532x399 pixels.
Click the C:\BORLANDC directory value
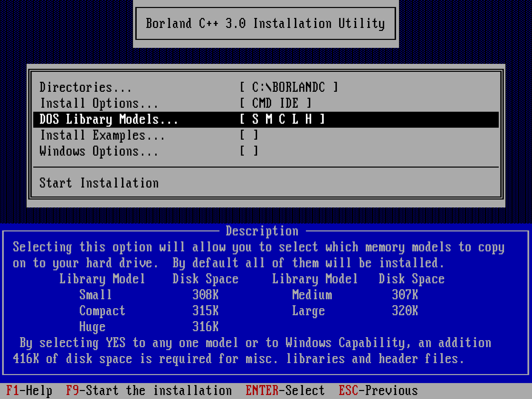[289, 87]
